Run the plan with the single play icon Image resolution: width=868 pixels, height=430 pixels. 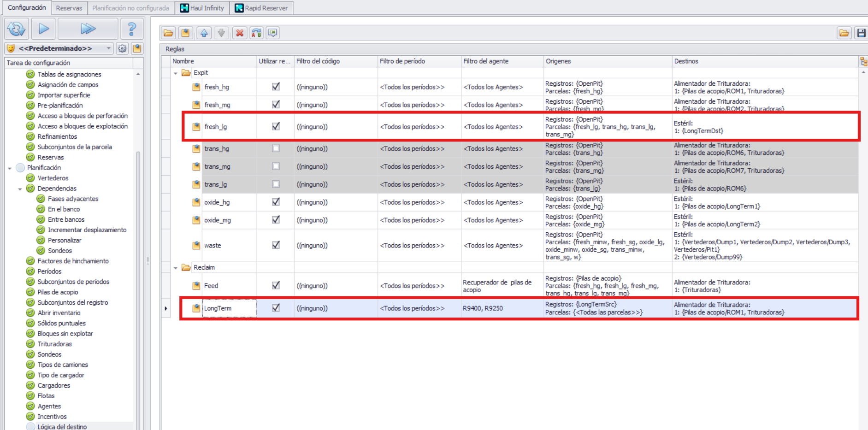[43, 29]
